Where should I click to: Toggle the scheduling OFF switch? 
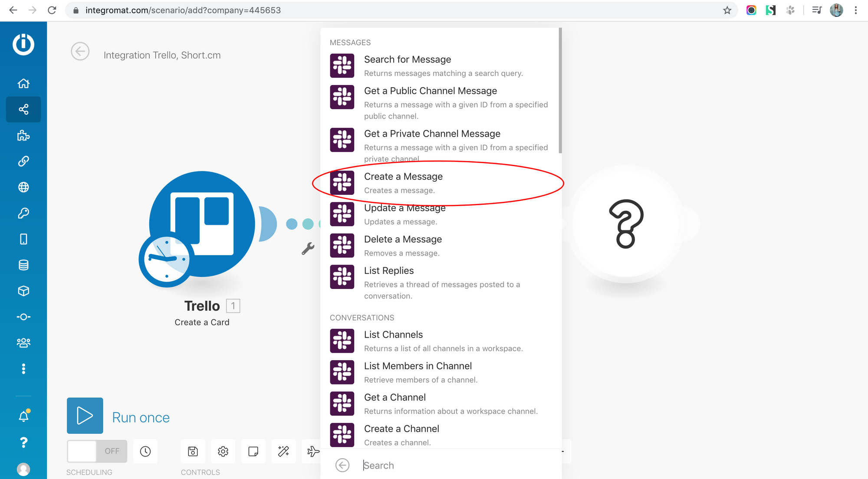(97, 451)
